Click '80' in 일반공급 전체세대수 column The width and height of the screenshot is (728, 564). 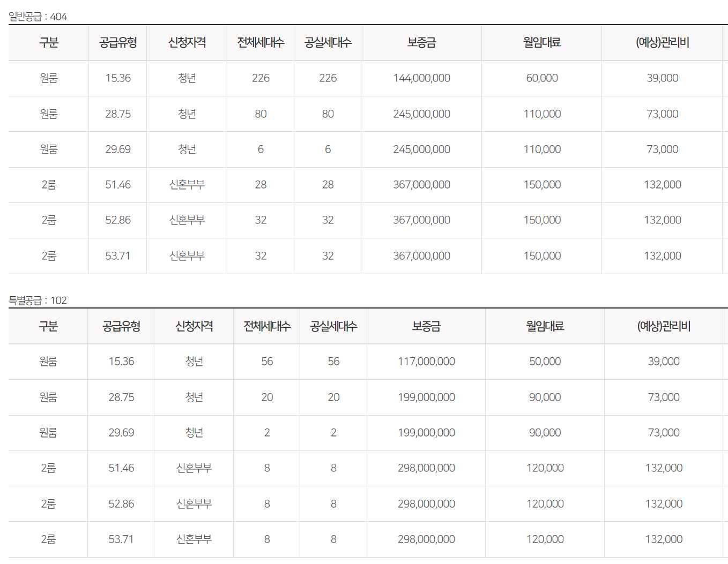[x=261, y=114]
